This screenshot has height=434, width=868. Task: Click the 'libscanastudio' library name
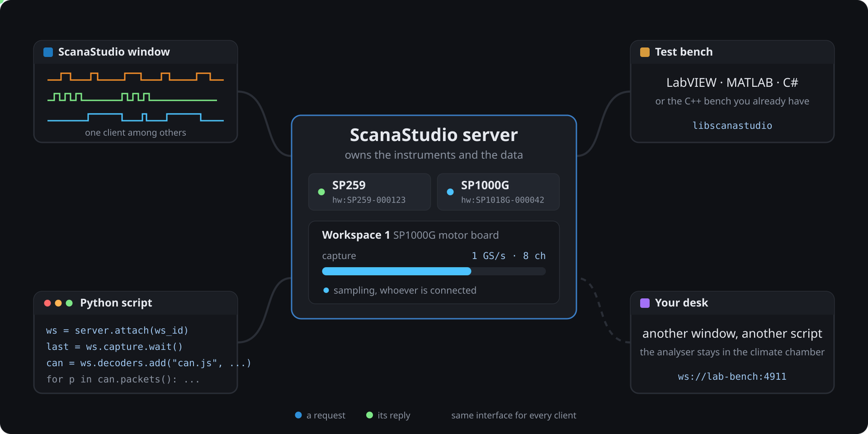[x=732, y=125]
